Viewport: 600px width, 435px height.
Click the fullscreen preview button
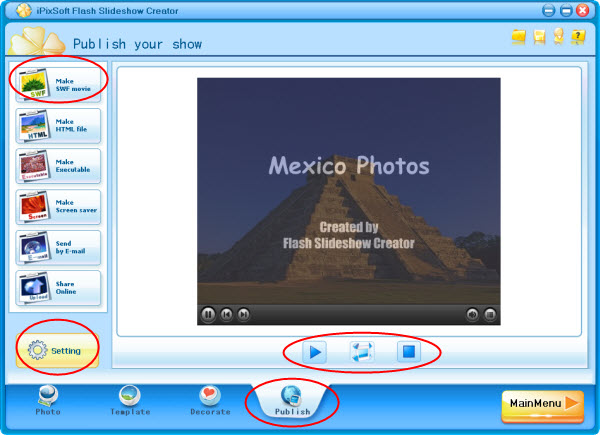point(362,352)
